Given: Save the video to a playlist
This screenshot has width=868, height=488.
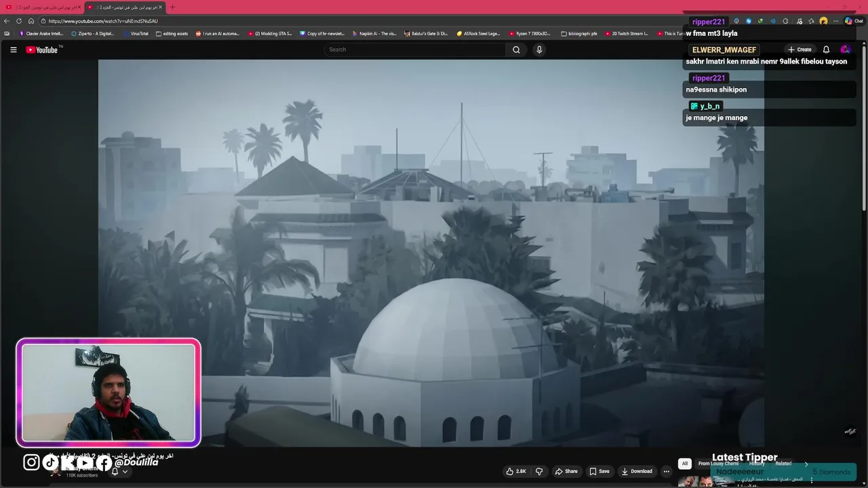Looking at the screenshot, I should [599, 471].
